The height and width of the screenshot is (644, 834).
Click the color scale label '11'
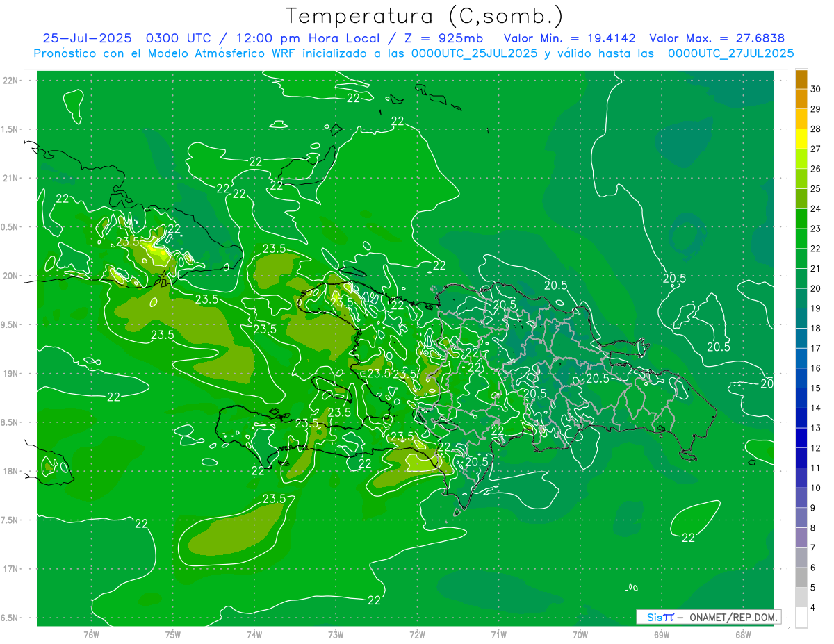pyautogui.click(x=816, y=468)
